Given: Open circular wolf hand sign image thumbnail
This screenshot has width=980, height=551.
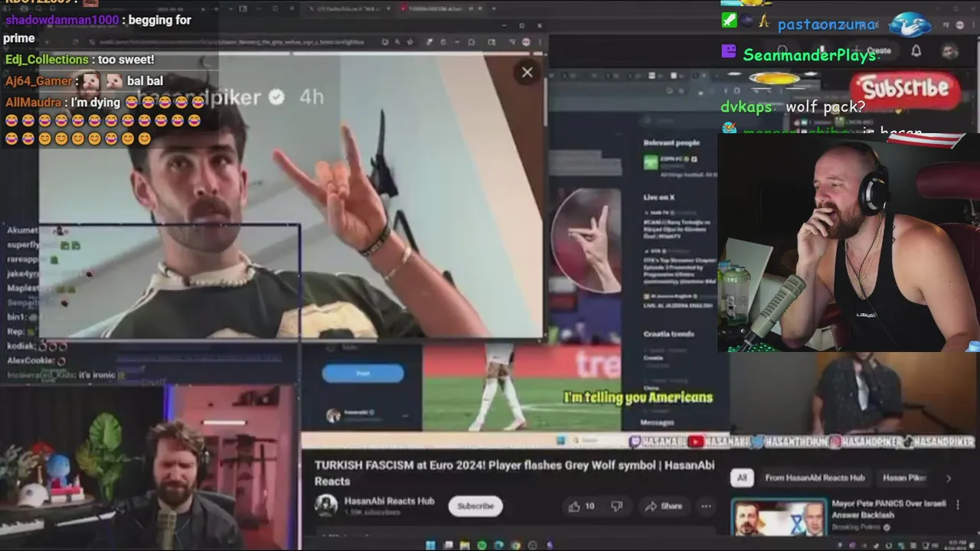Looking at the screenshot, I should [x=586, y=240].
